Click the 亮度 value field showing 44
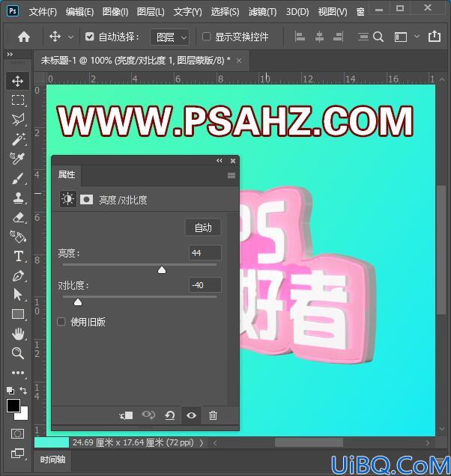The width and height of the screenshot is (451, 476). (x=205, y=252)
